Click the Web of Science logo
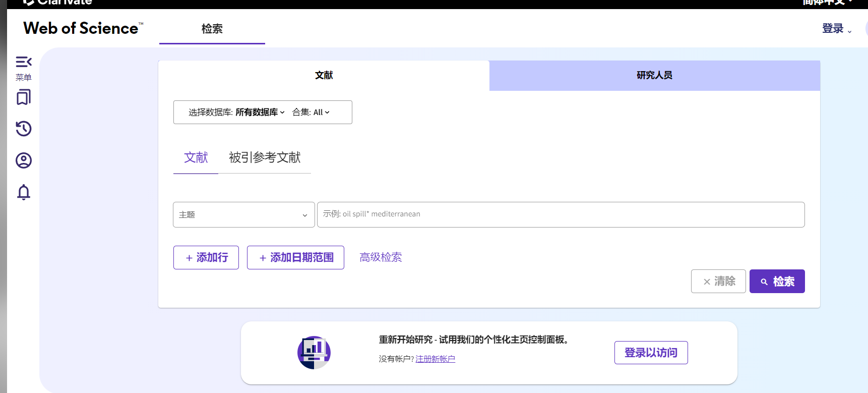 [x=83, y=28]
